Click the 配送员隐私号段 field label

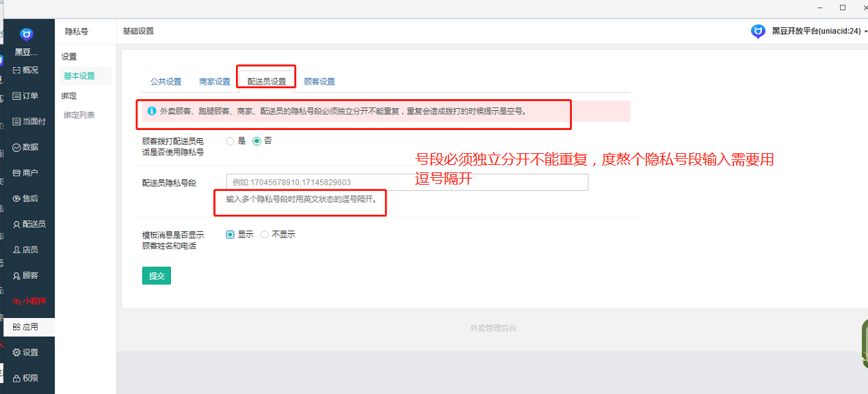pos(169,183)
